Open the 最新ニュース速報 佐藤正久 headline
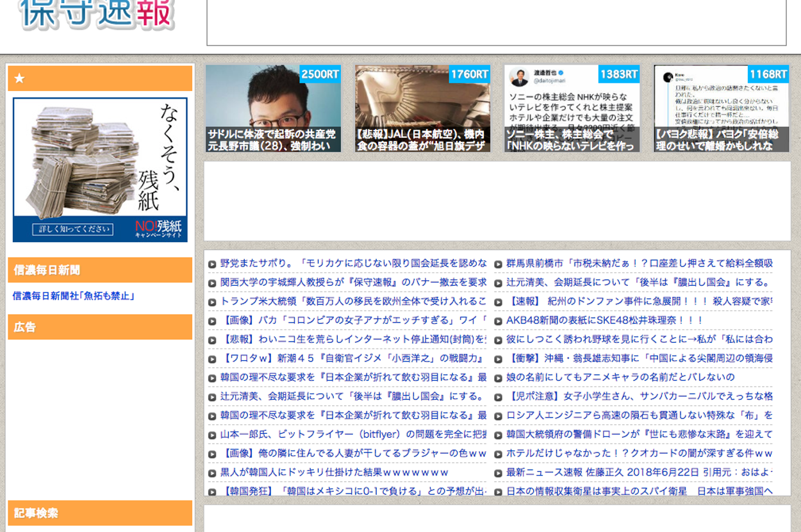 coord(639,472)
